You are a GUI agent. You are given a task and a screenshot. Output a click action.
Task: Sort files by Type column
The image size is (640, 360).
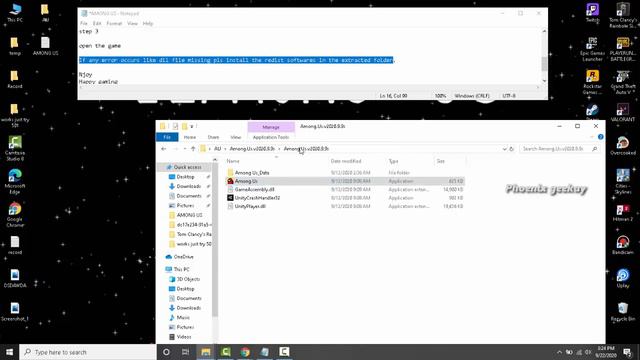(393, 161)
